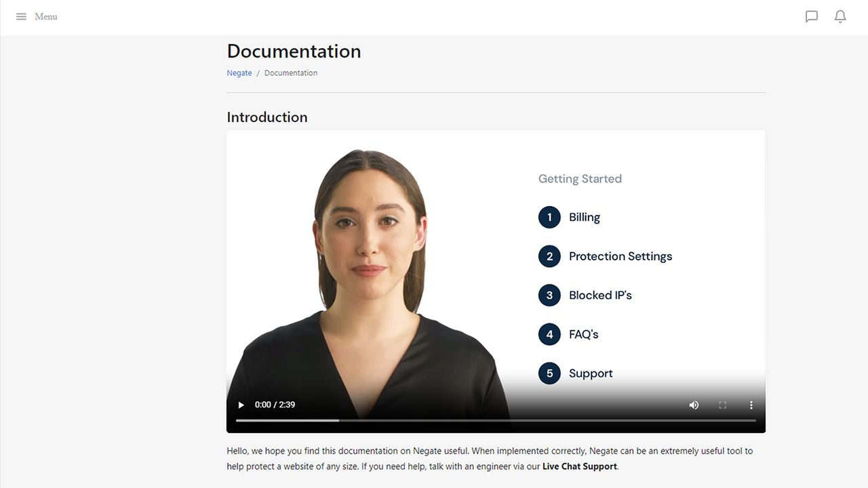Image resolution: width=868 pixels, height=488 pixels.
Task: Click Support label in video
Action: (x=591, y=373)
